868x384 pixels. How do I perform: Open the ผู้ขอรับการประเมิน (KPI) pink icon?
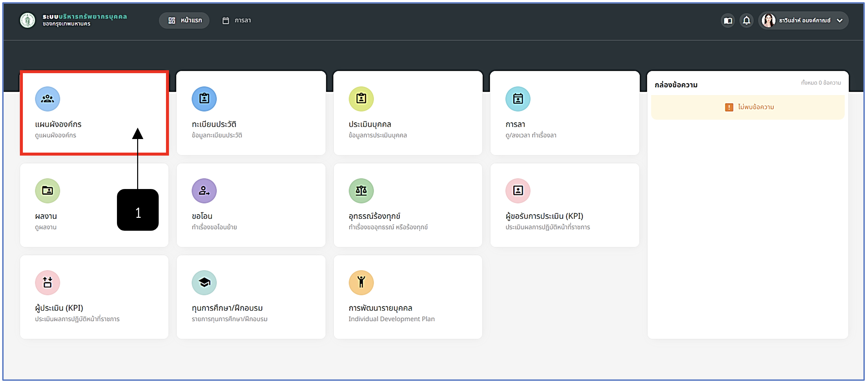pos(518,190)
